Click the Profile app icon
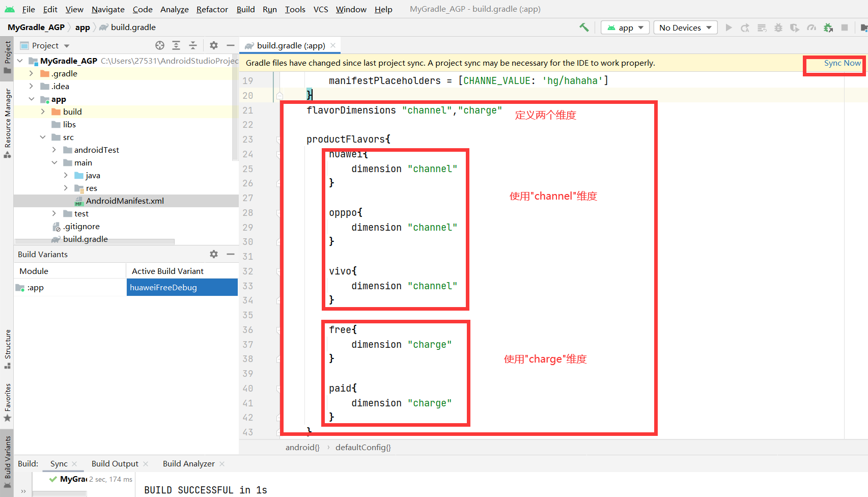 tap(811, 27)
